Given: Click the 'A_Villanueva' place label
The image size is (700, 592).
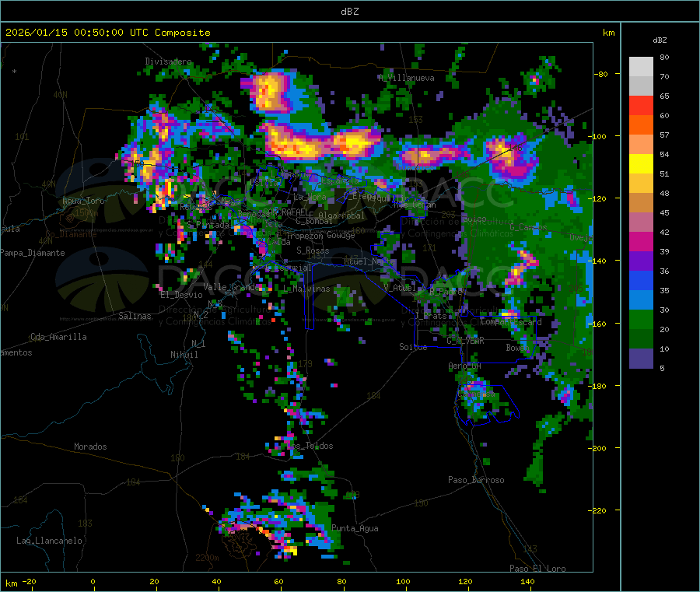Looking at the screenshot, I should coord(406,78).
